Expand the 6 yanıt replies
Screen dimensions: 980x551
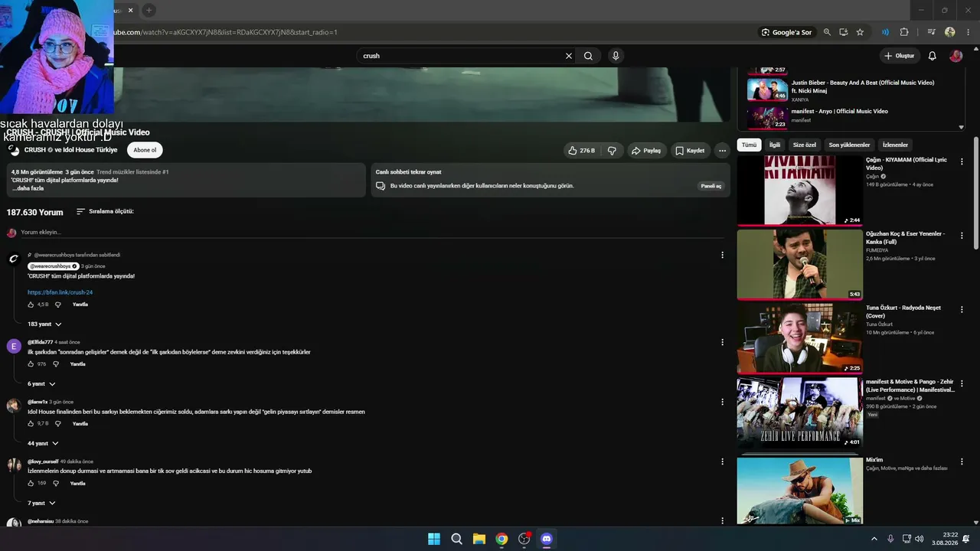(x=41, y=384)
